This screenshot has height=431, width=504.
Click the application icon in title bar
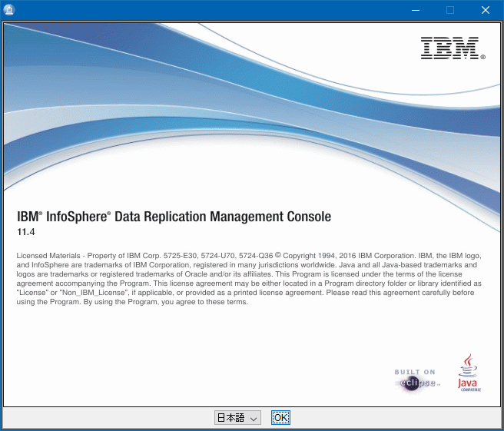pos(9,10)
